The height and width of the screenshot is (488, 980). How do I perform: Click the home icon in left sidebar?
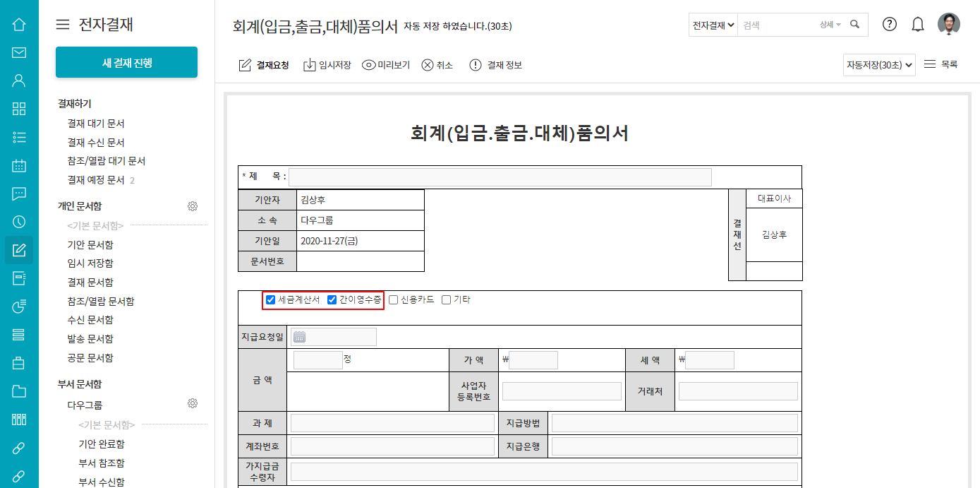tap(19, 25)
